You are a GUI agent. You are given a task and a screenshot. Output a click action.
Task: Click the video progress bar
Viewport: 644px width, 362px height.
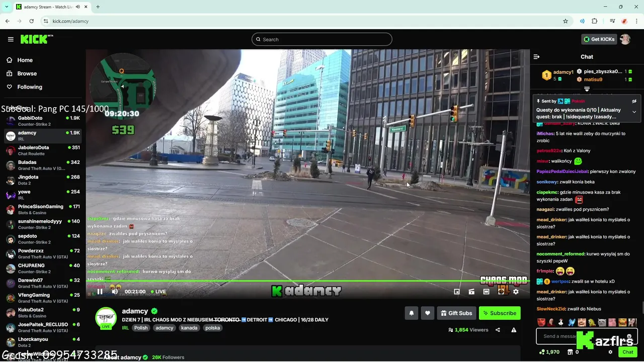coord(307,281)
